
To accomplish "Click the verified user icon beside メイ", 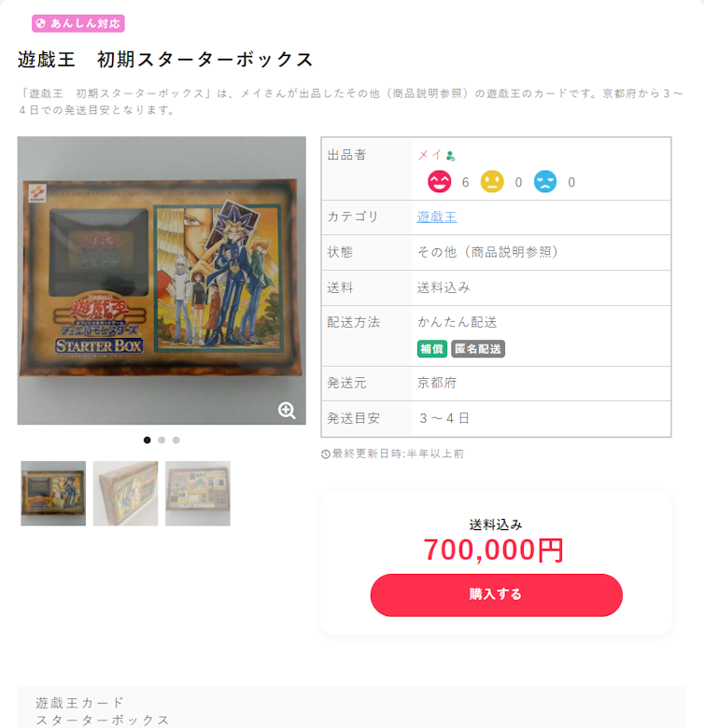I will click(x=450, y=156).
